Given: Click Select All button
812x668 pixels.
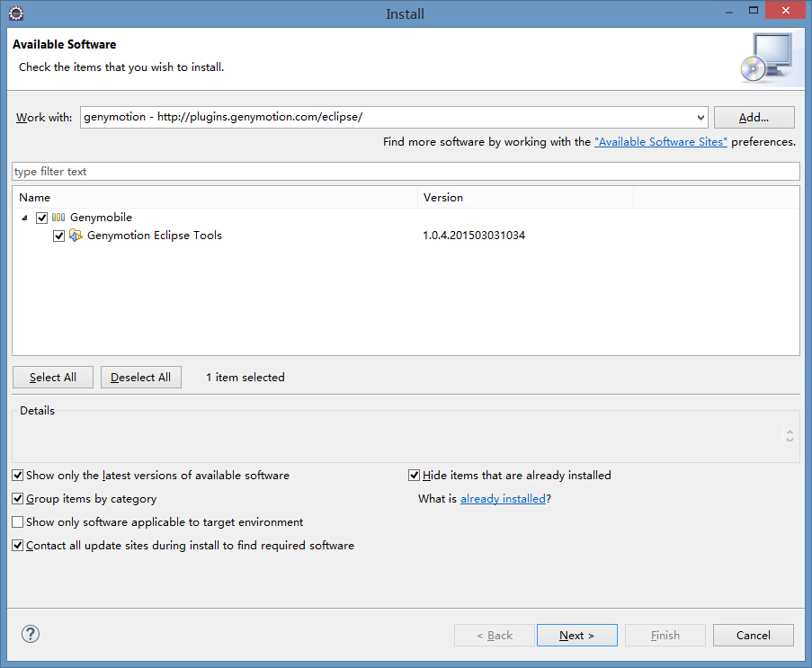Looking at the screenshot, I should [x=53, y=378].
